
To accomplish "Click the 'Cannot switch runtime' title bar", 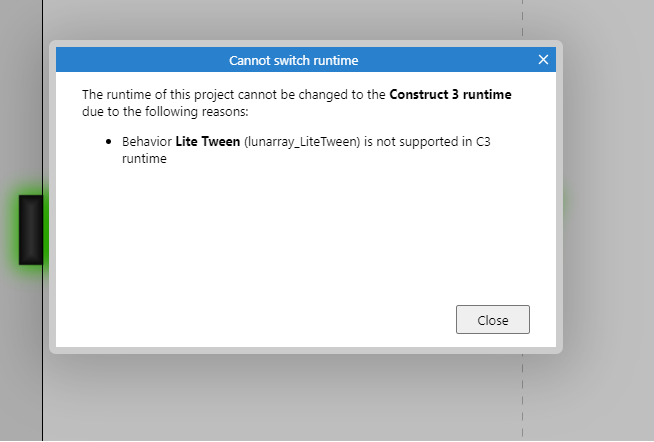I will (306, 60).
